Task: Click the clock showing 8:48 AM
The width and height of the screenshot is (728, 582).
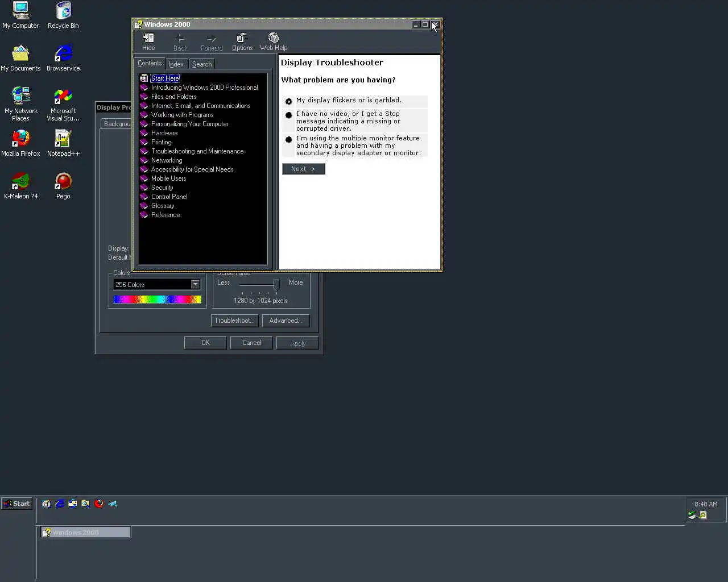Action: pos(706,504)
